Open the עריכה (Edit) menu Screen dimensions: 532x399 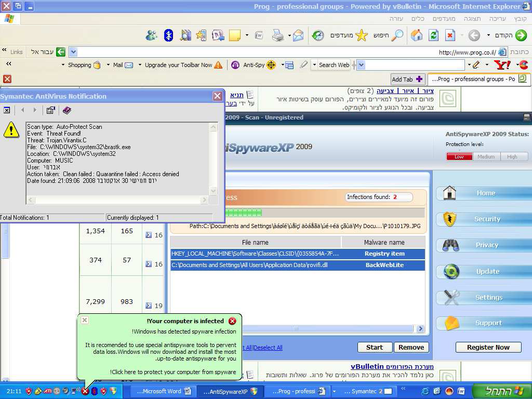[497, 19]
